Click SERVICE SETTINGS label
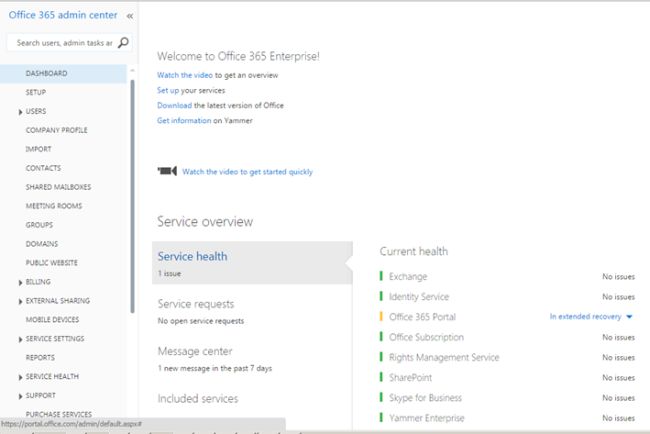 click(x=55, y=339)
